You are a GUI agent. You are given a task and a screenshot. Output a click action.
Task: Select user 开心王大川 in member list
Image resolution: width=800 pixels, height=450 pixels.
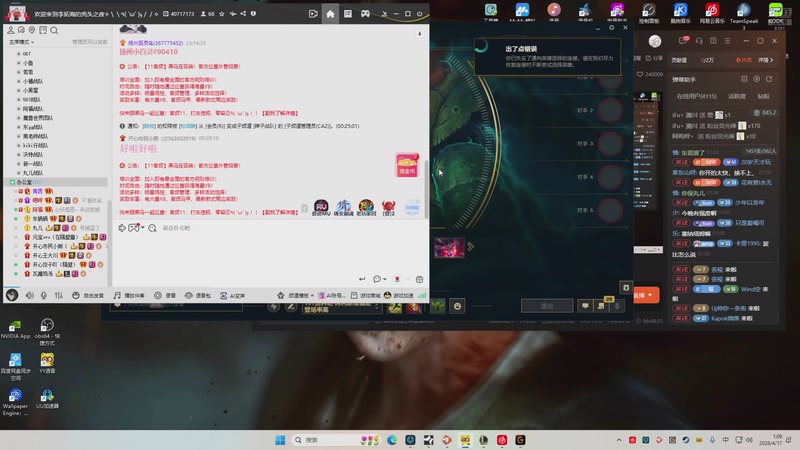[x=47, y=255]
